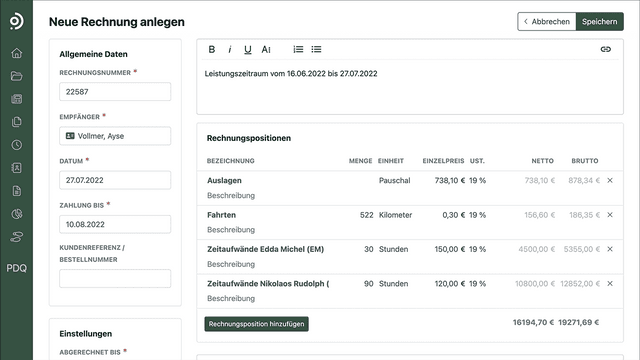Open the Stunden unit of Edda Michel row
Screen dimensions: 640x360
click(393, 249)
